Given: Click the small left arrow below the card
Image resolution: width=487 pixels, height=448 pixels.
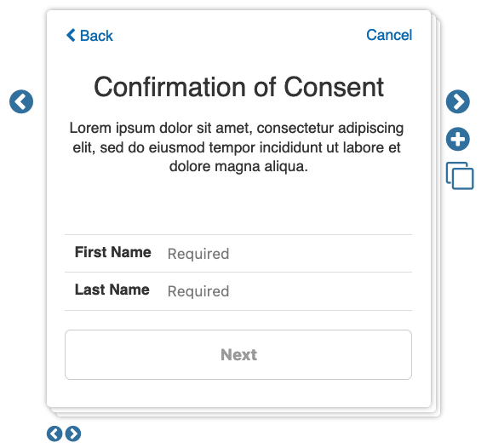Looking at the screenshot, I should pyautogui.click(x=54, y=434).
